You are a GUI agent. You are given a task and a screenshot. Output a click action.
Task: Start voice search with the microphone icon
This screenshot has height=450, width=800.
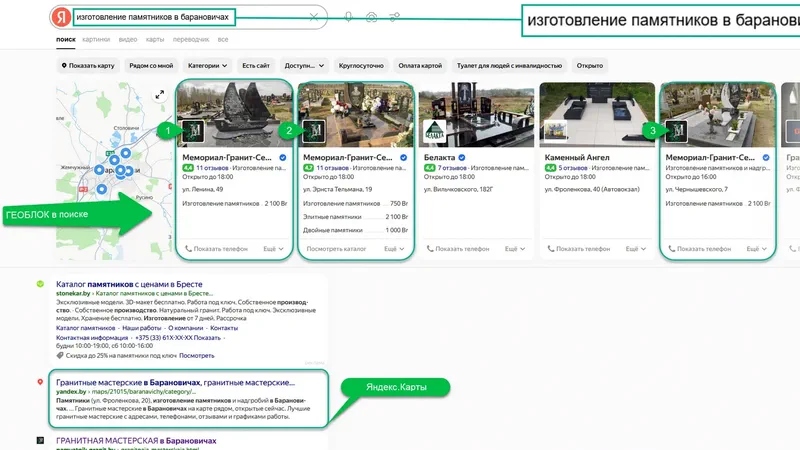click(348, 17)
